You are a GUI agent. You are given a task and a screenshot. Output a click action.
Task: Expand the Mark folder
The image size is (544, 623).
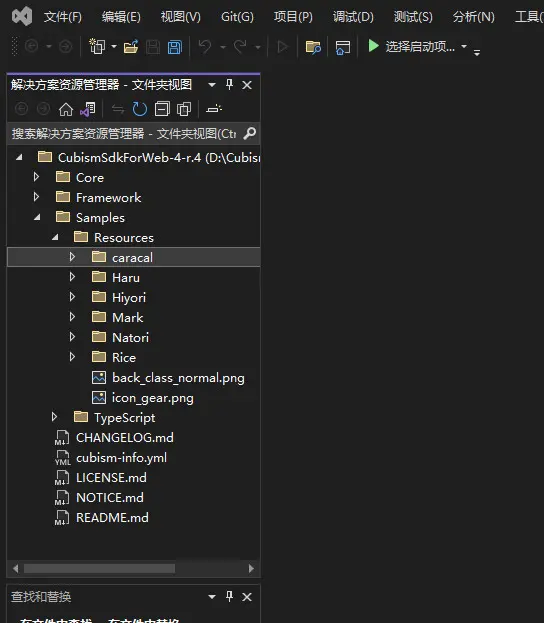72,316
